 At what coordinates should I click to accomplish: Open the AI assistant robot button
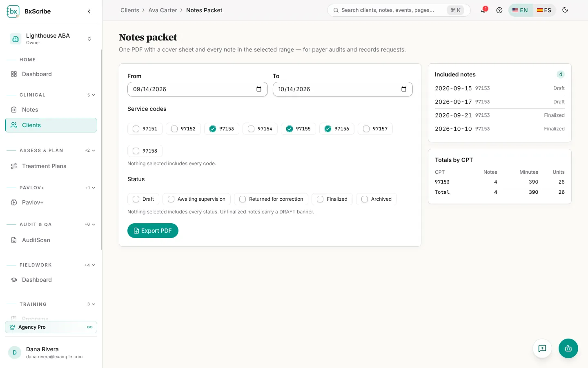pos(568,348)
